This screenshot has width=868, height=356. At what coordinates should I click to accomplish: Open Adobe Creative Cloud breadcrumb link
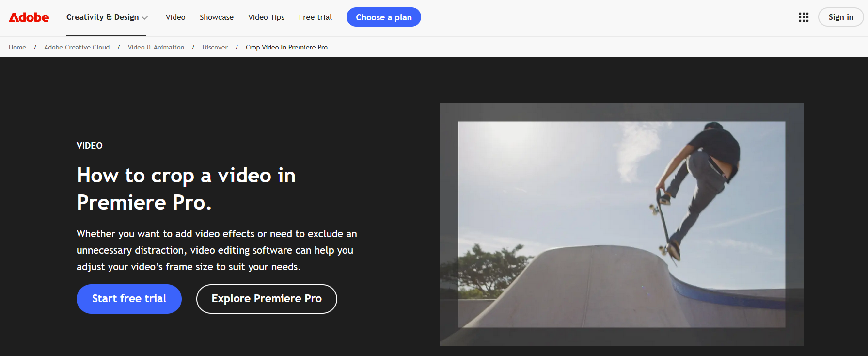(x=77, y=47)
